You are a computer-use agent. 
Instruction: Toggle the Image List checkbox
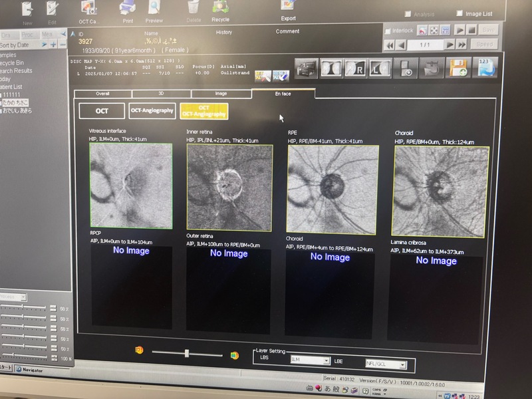(x=460, y=13)
